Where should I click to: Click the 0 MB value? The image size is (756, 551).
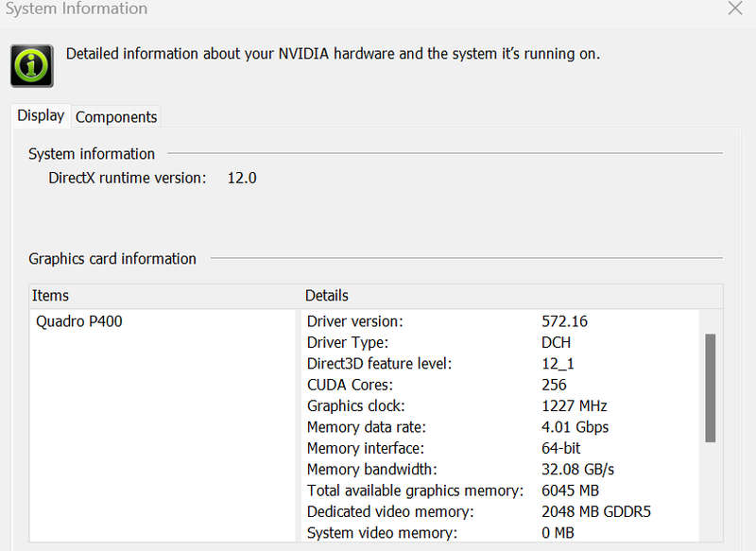point(558,533)
